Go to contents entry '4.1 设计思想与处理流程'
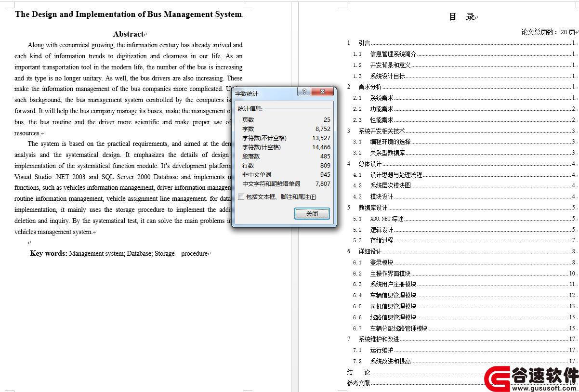 (464, 175)
